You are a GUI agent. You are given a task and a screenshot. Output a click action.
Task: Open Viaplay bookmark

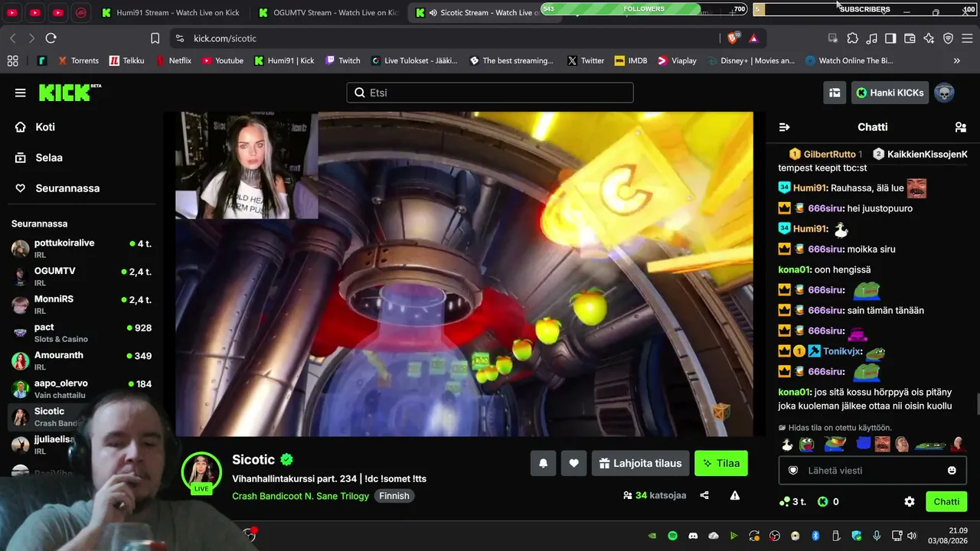[677, 60]
